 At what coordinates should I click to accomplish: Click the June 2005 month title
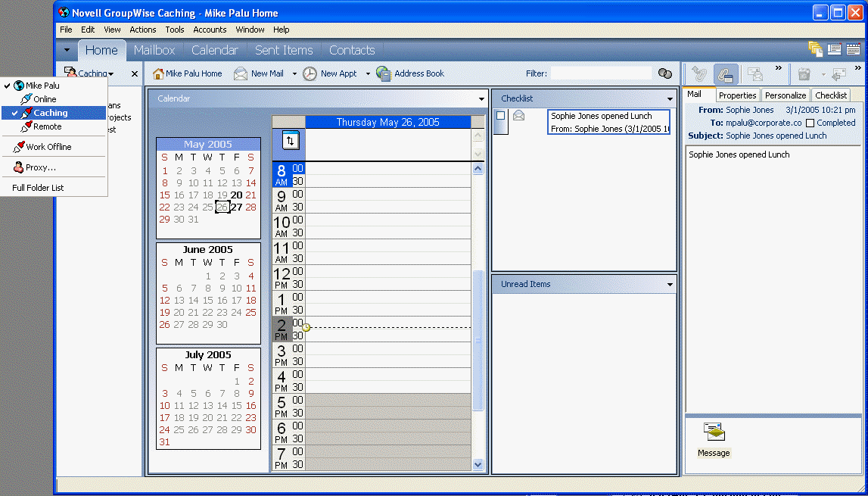point(207,249)
